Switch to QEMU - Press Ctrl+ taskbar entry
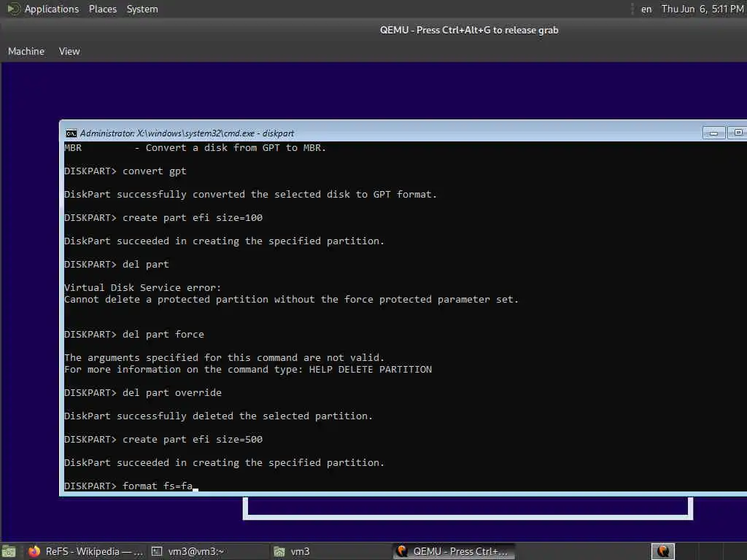Screen dimensions: 747x560 click(x=454, y=551)
